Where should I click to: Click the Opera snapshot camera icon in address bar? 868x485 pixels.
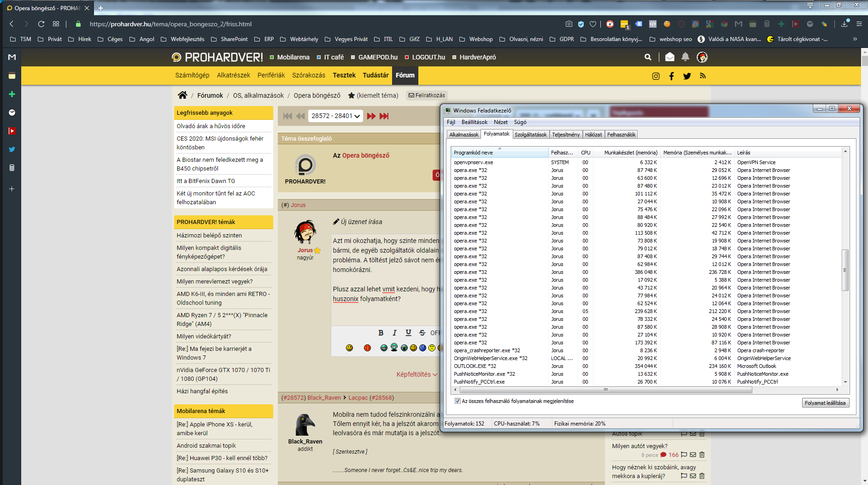point(569,24)
